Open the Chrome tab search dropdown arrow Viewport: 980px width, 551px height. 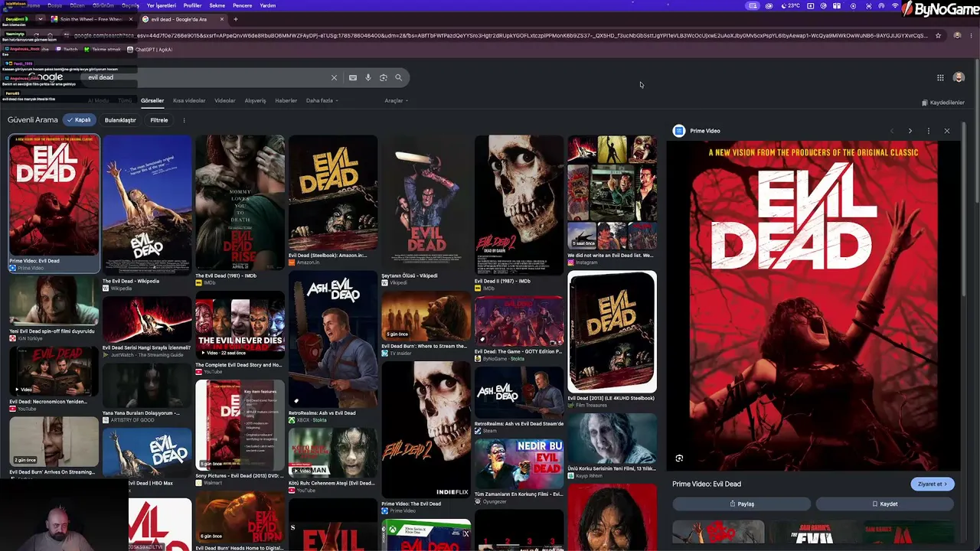point(41,19)
